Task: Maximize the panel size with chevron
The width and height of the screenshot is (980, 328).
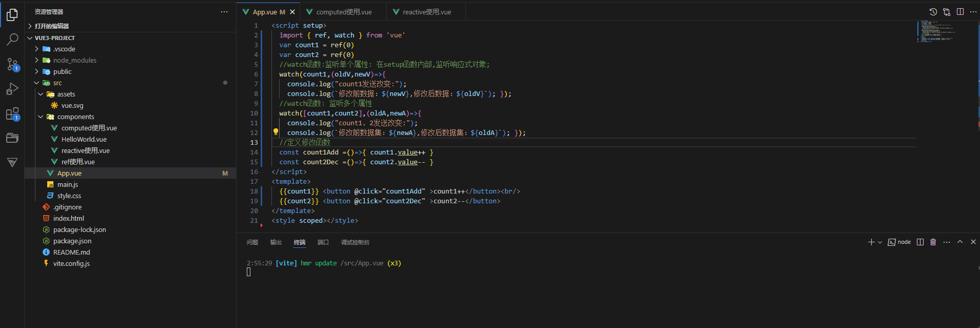Action: [x=960, y=242]
